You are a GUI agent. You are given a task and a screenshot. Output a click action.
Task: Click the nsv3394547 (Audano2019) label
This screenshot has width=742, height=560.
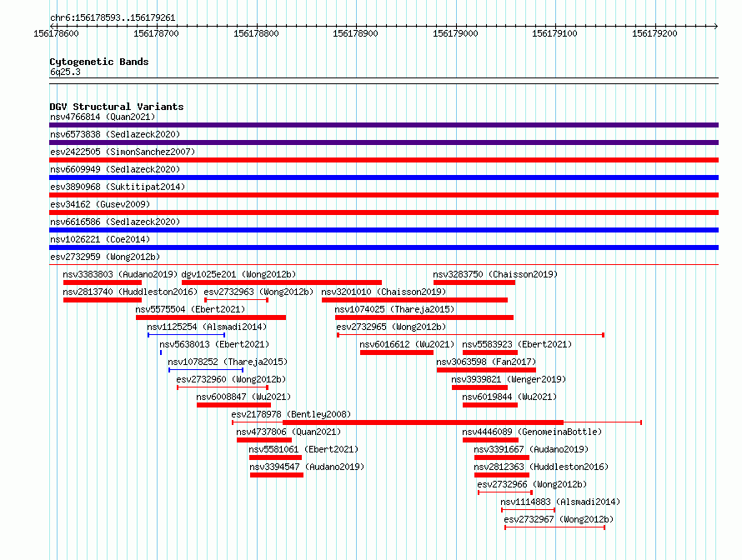click(307, 467)
